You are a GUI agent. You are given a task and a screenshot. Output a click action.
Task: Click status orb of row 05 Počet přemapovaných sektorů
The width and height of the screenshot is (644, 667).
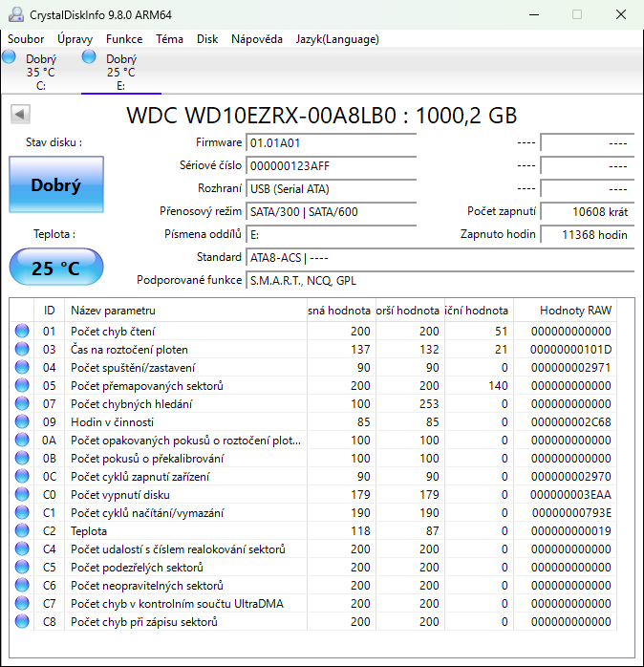point(22,385)
